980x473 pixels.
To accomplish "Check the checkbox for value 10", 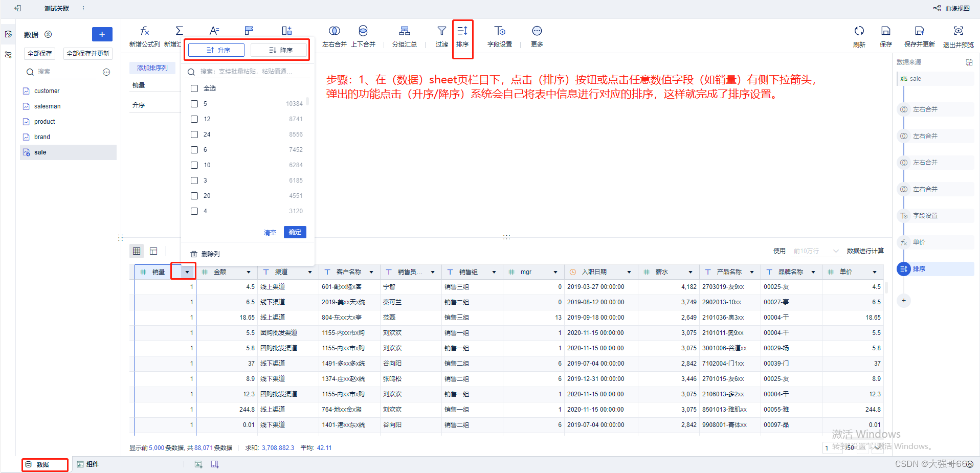I will click(x=194, y=165).
